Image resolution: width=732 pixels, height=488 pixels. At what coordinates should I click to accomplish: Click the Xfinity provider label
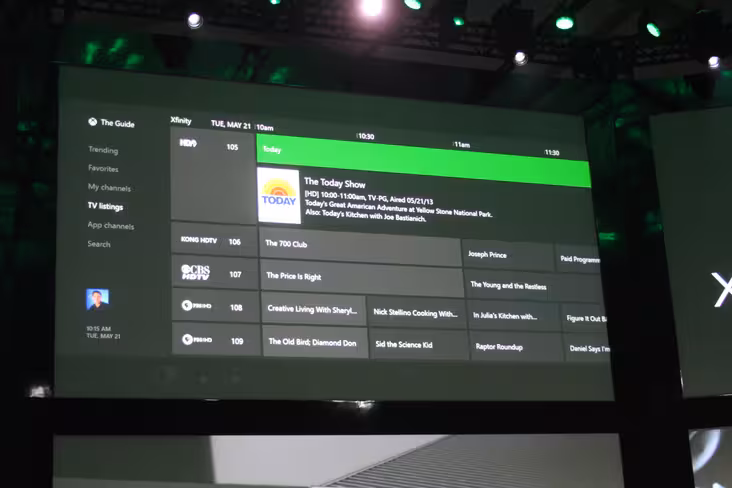[181, 120]
